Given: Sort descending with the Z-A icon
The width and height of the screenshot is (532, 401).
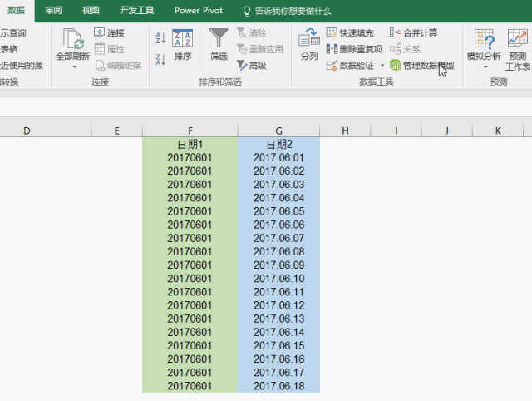Looking at the screenshot, I should click(x=160, y=60).
